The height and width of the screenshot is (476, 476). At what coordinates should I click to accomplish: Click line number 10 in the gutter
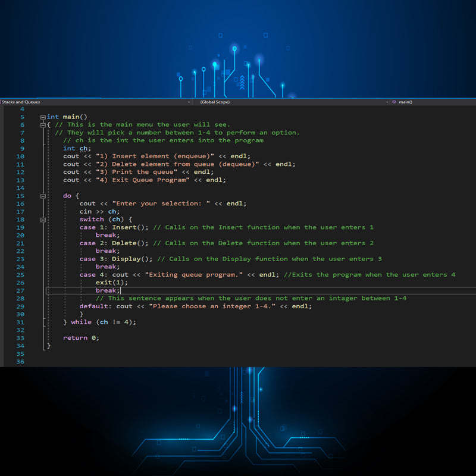[x=20, y=156]
